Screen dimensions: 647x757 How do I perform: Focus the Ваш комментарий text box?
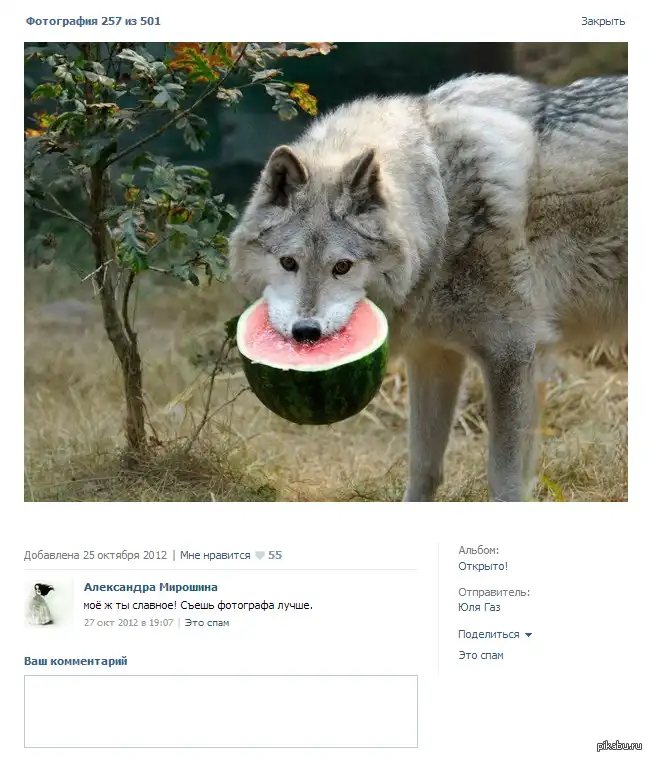[x=221, y=711]
